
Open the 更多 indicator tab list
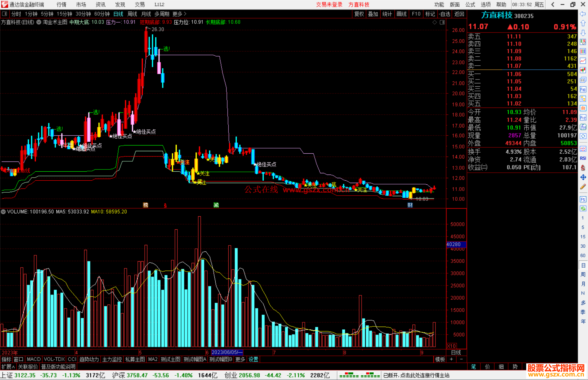click(240, 359)
